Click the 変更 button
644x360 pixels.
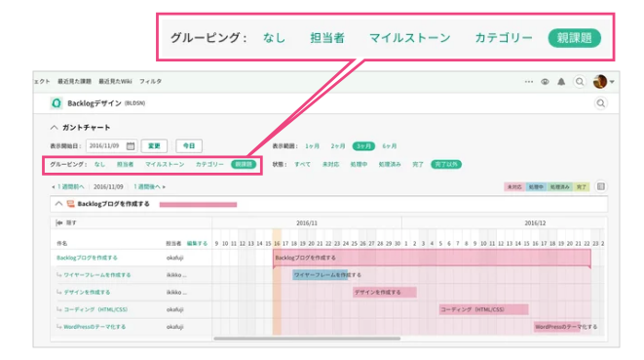click(x=154, y=146)
